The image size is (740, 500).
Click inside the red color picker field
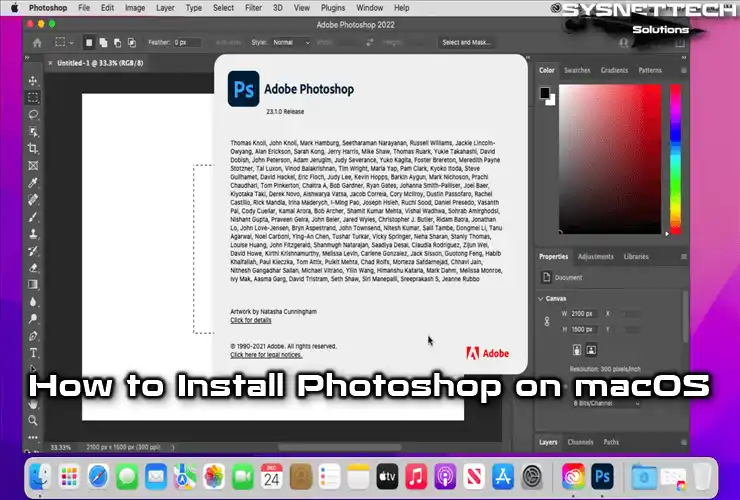click(x=610, y=159)
